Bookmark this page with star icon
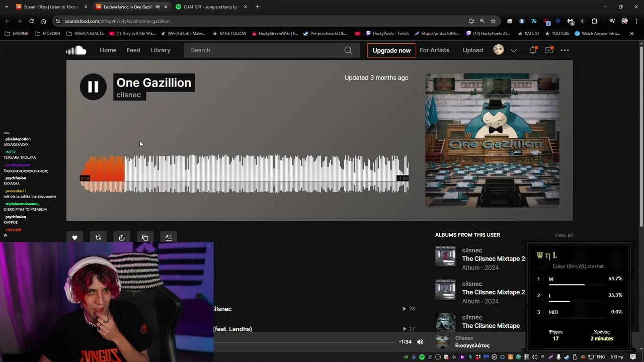Image resolution: width=644 pixels, height=362 pixels. 493,21
